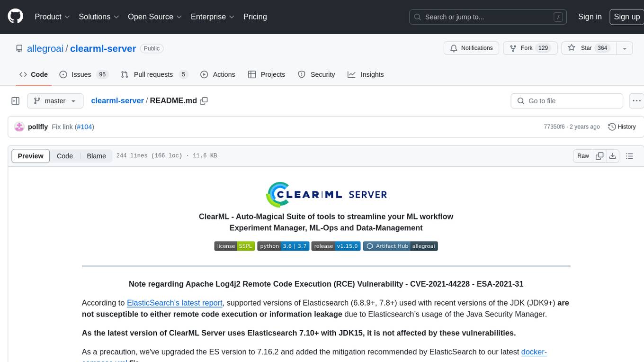Open the pollfly author profile

[38, 127]
